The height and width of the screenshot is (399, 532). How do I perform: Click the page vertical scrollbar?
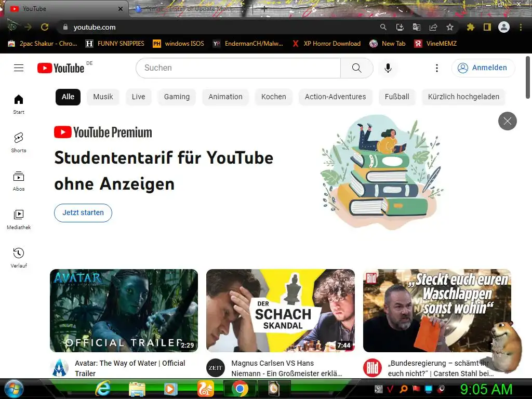(528, 77)
